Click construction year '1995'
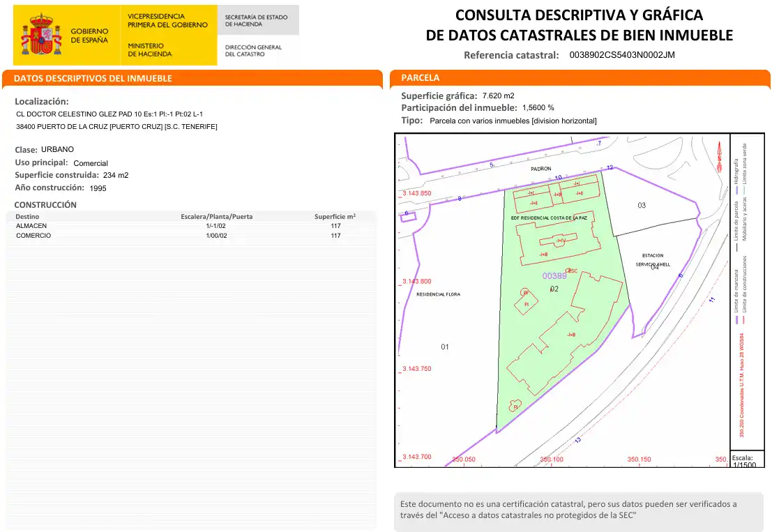Screen dimensions: 772x532 (98, 188)
